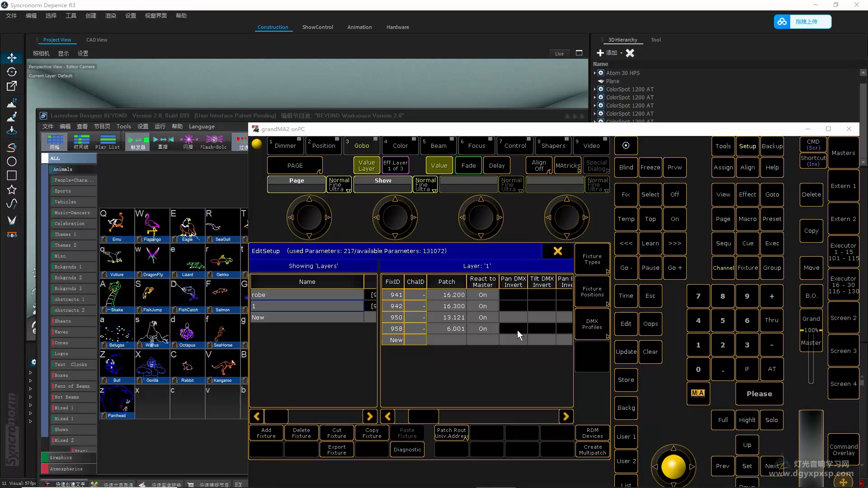Click the drop-to-ground tool icon

[12, 131]
